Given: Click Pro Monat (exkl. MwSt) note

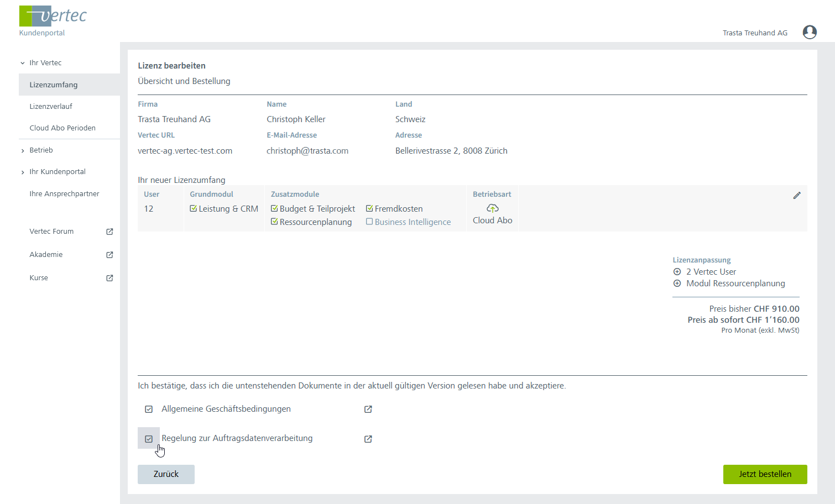Looking at the screenshot, I should pos(760,330).
